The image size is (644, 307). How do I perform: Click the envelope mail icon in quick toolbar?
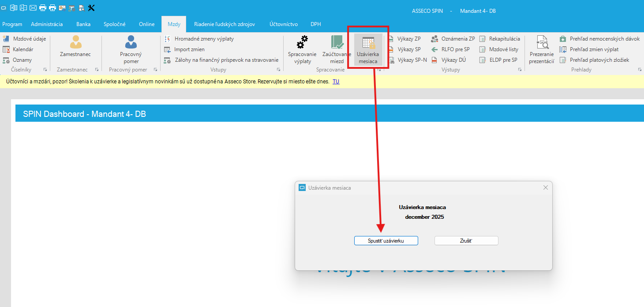coord(33,7)
